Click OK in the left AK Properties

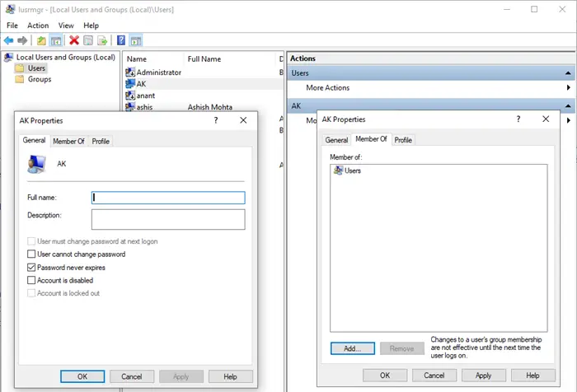82,376
